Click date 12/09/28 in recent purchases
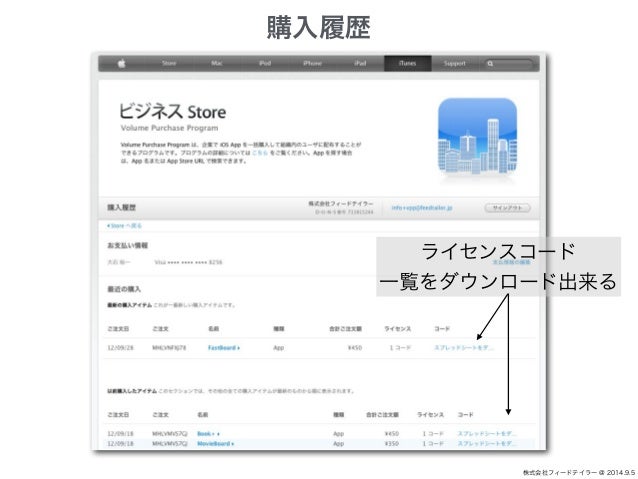The width and height of the screenshot is (638, 479). pyautogui.click(x=120, y=348)
